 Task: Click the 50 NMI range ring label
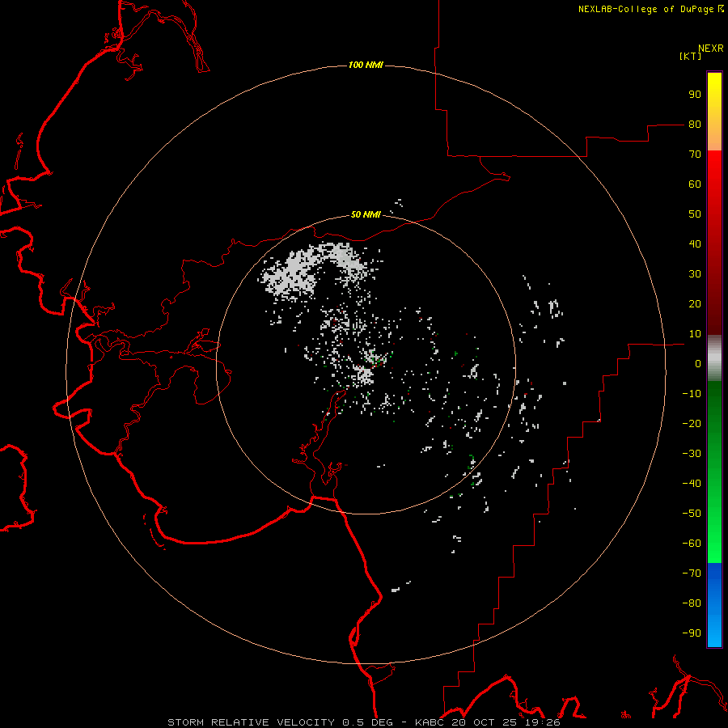(366, 214)
